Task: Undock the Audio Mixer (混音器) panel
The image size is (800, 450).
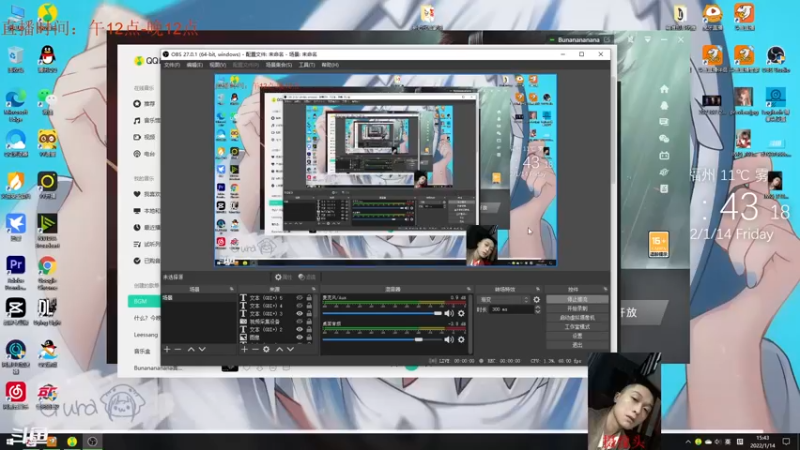Action: coord(468,289)
